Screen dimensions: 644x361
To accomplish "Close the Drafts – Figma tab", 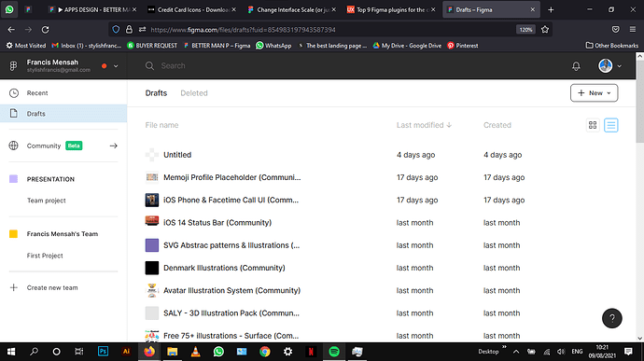I will (x=533, y=9).
